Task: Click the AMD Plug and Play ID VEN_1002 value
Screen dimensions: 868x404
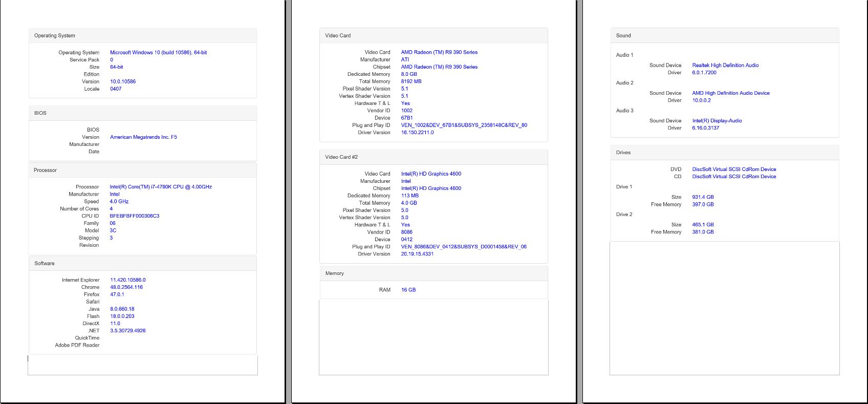Action: 464,125
